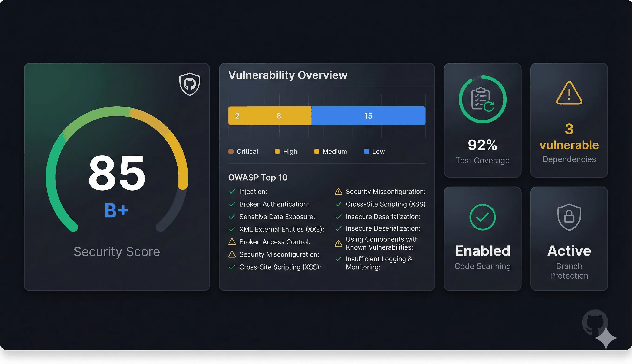The height and width of the screenshot is (364, 632).
Task: Click the Enabled status text
Action: 483,251
